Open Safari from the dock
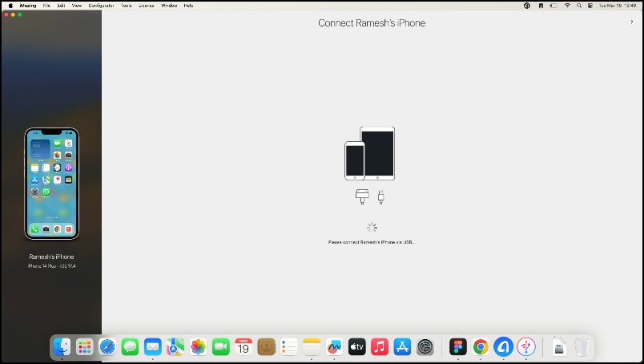 107,347
